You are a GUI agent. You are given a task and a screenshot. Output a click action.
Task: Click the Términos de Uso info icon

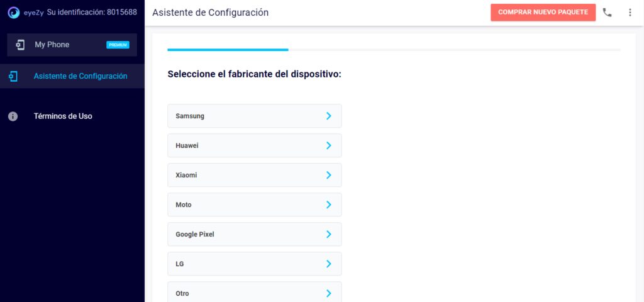[x=13, y=116]
